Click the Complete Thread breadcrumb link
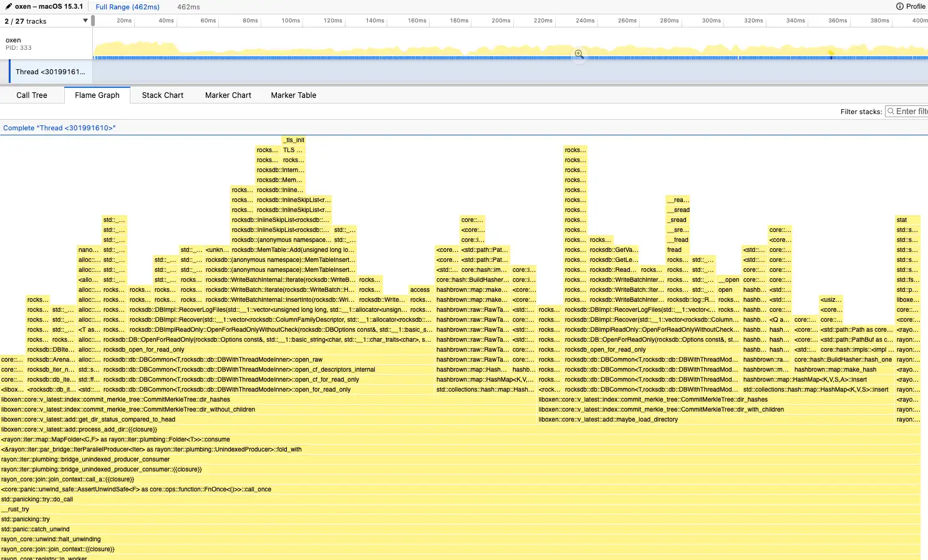Viewport: 928px width, 560px height. point(59,128)
